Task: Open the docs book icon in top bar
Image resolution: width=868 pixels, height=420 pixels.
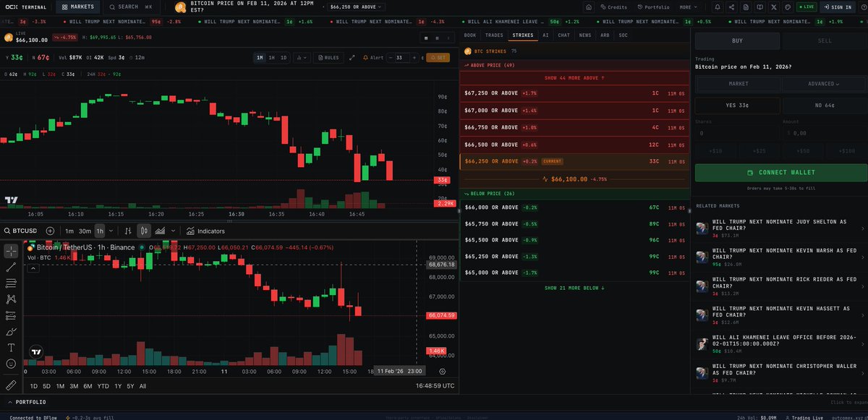Action: tap(759, 7)
